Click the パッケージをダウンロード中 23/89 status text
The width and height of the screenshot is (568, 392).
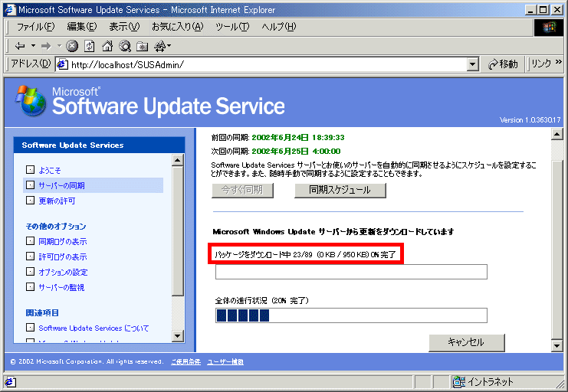coord(305,254)
